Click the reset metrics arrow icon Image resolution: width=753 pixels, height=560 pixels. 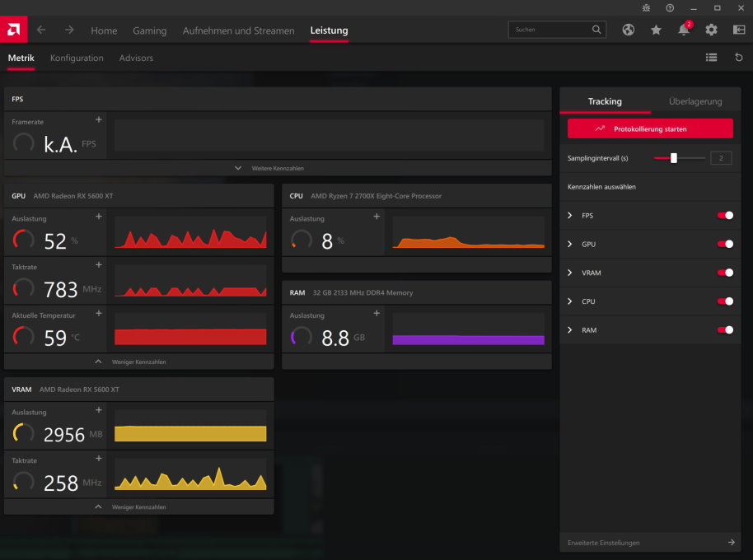(x=739, y=58)
